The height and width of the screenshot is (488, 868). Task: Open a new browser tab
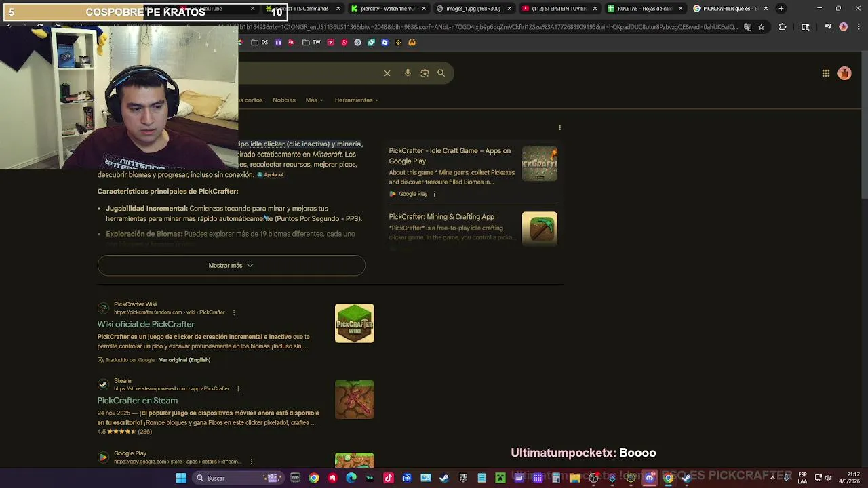point(781,9)
